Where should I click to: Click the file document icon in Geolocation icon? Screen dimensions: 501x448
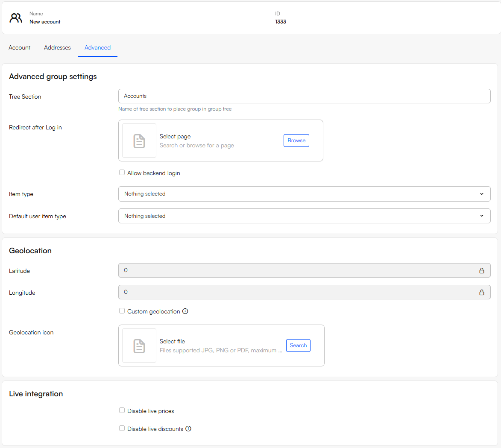(x=139, y=346)
